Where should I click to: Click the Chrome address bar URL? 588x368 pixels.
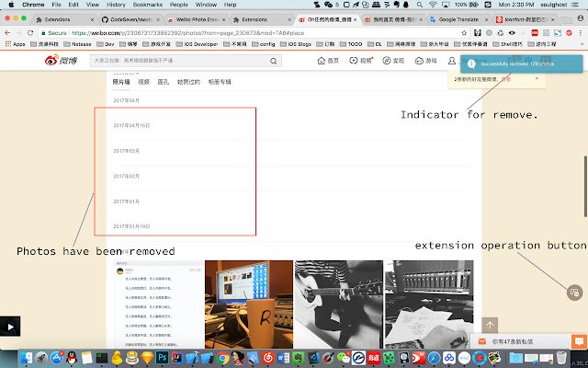point(187,33)
